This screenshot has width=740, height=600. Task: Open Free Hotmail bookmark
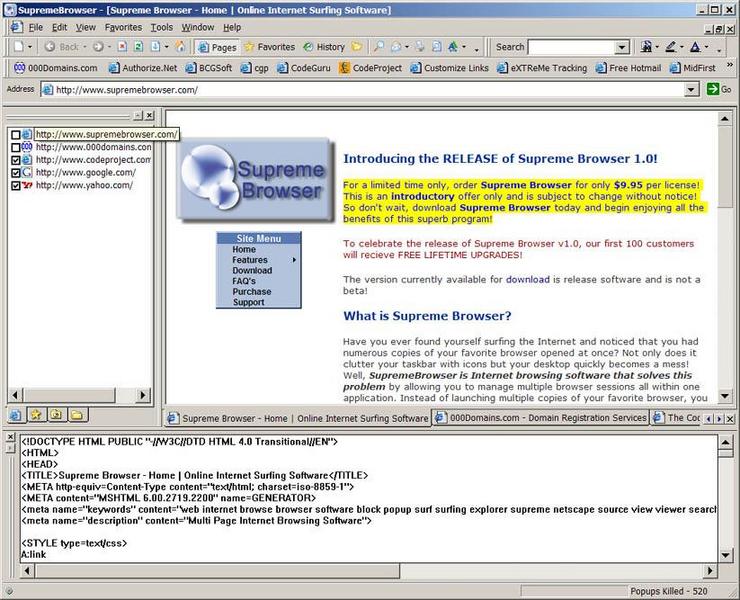pos(628,68)
